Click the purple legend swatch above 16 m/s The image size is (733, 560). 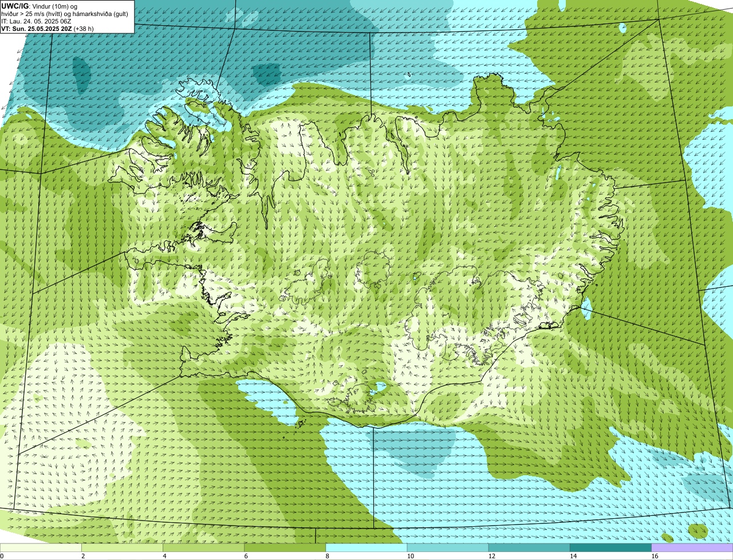(x=692, y=548)
